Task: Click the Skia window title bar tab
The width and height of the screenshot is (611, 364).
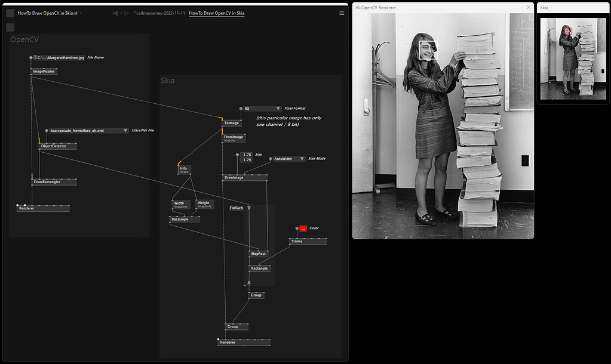Action: tap(570, 7)
